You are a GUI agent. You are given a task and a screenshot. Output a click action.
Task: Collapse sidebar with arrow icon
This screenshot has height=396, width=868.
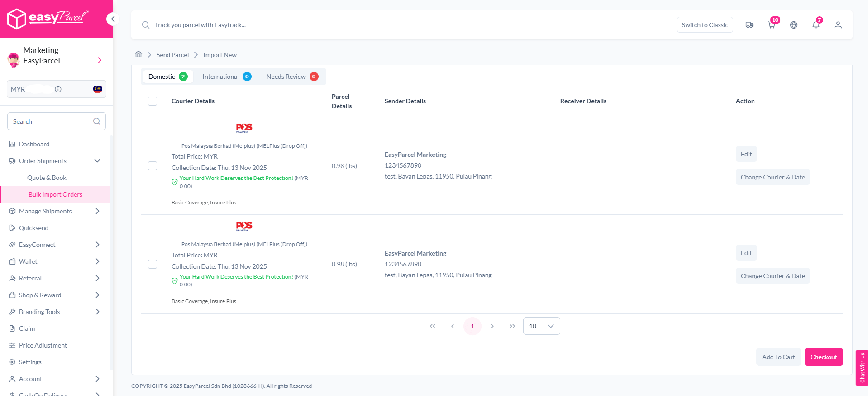click(113, 19)
